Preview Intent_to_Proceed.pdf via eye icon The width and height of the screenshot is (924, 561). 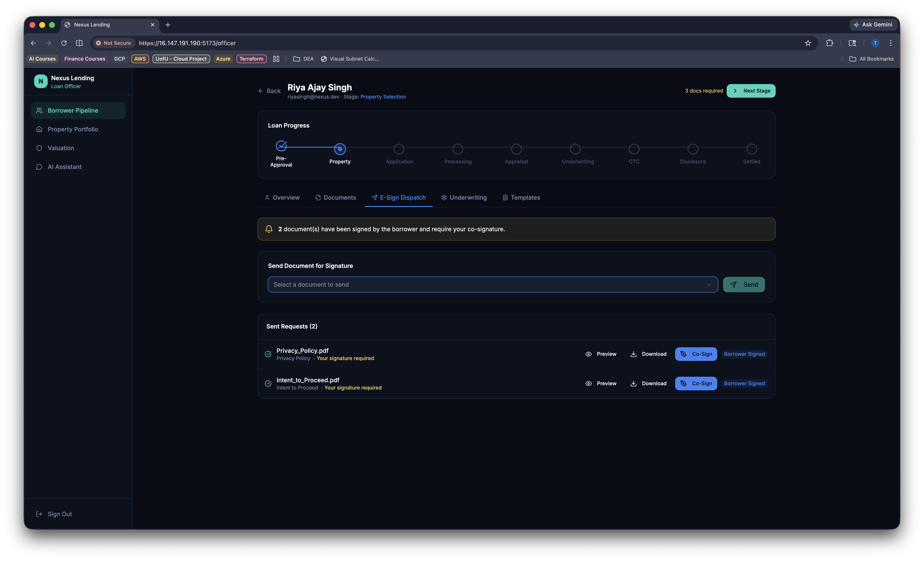(589, 384)
